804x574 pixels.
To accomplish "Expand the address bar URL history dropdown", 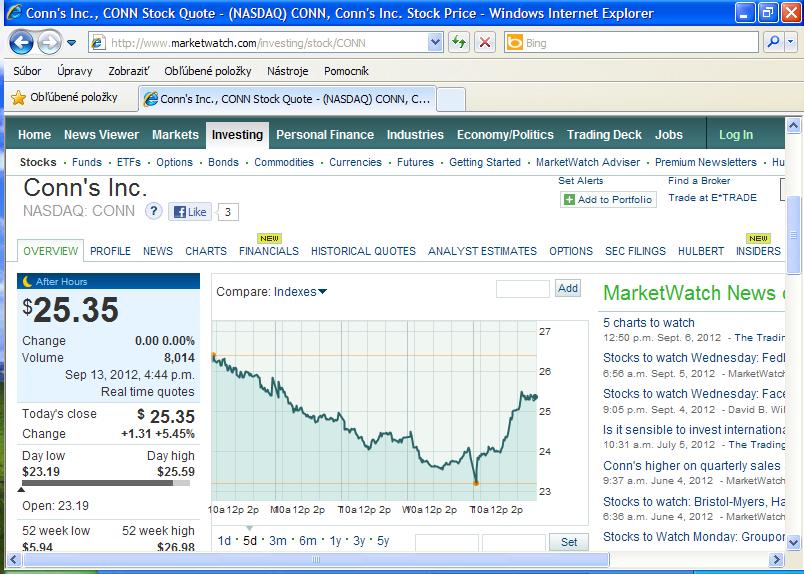I will pyautogui.click(x=435, y=43).
